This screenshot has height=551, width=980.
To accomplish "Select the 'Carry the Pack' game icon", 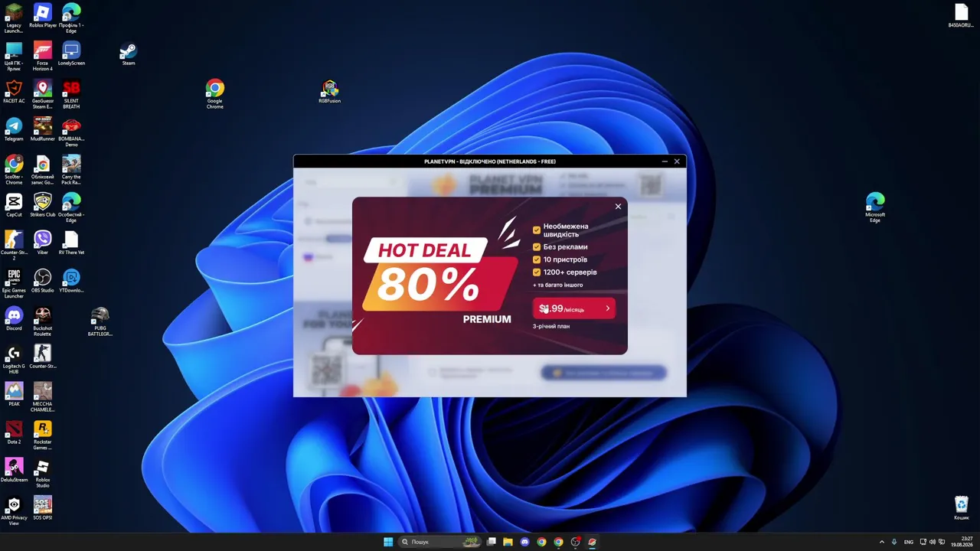I will click(71, 170).
